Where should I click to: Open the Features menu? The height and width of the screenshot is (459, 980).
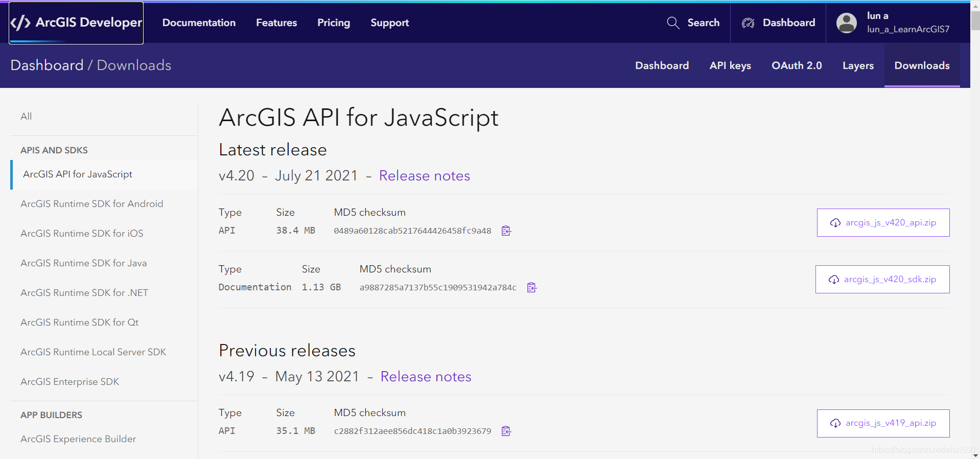(276, 23)
